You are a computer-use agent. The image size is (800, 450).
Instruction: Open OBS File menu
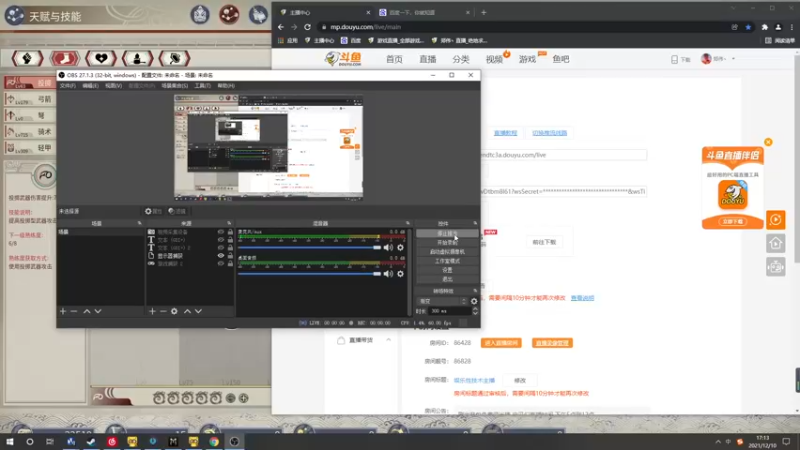click(67, 86)
